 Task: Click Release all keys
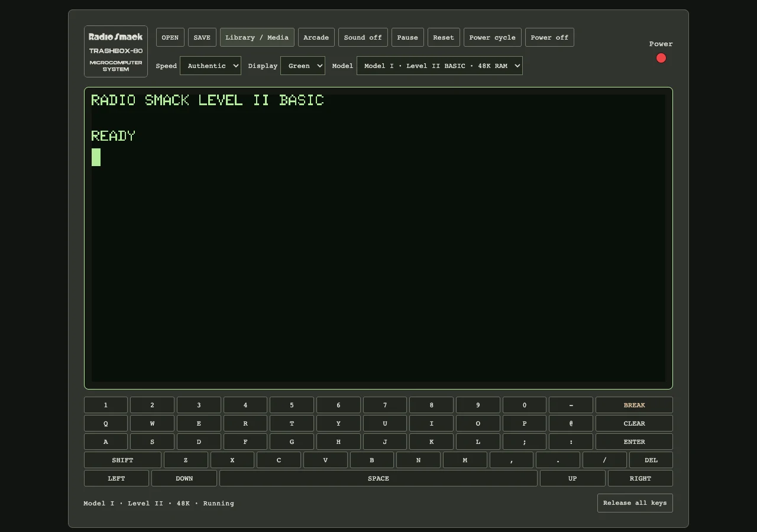coord(635,503)
